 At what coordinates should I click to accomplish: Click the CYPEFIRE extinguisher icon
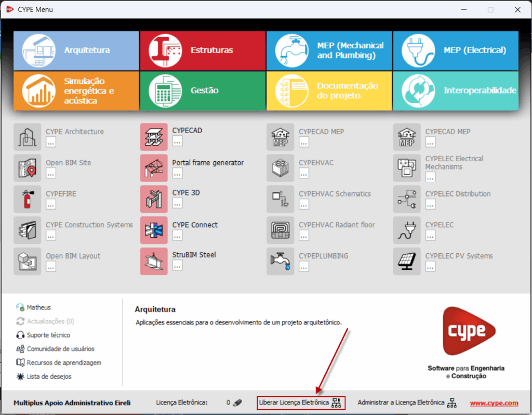tap(27, 199)
